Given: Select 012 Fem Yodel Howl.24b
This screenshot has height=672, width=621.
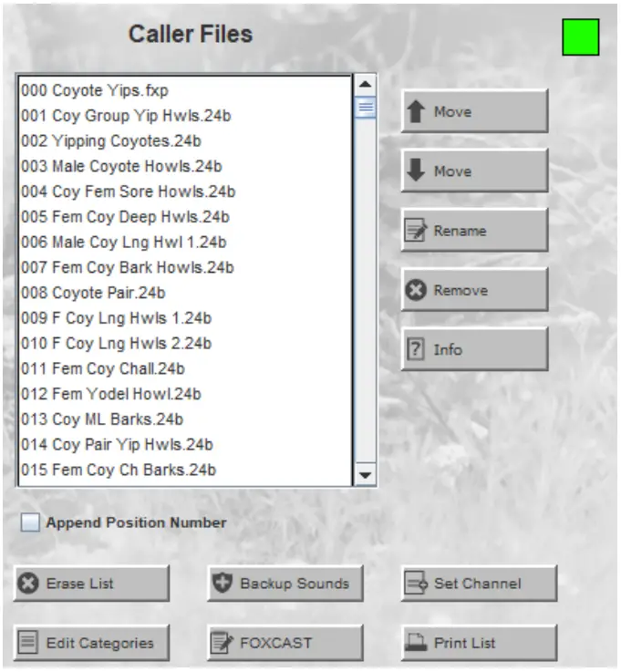Looking at the screenshot, I should pyautogui.click(x=185, y=394).
